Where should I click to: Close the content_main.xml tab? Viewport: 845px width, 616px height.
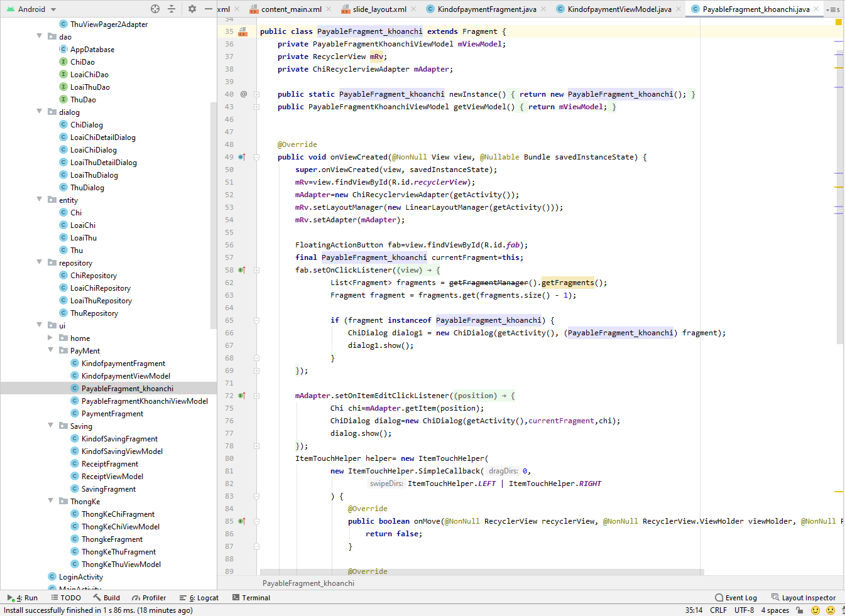[330, 9]
